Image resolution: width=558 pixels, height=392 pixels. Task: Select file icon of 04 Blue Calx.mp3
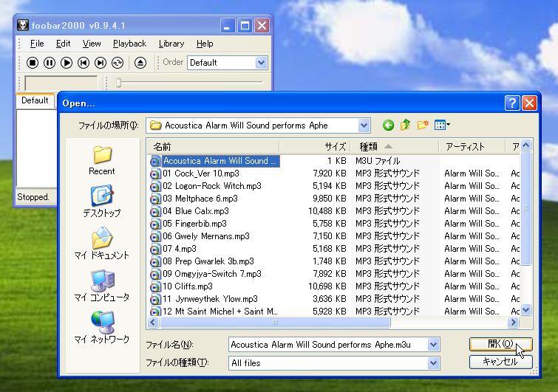click(x=154, y=212)
